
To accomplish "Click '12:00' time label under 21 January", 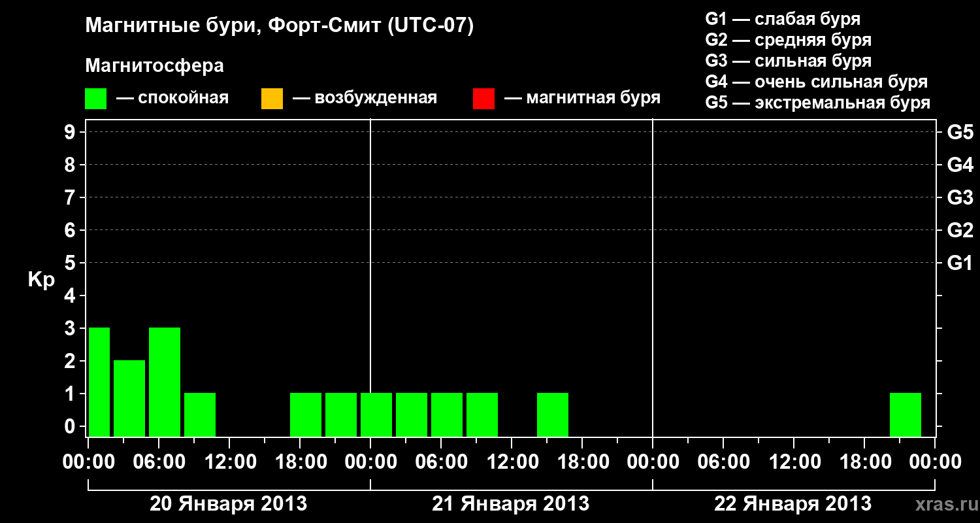I will [x=512, y=462].
